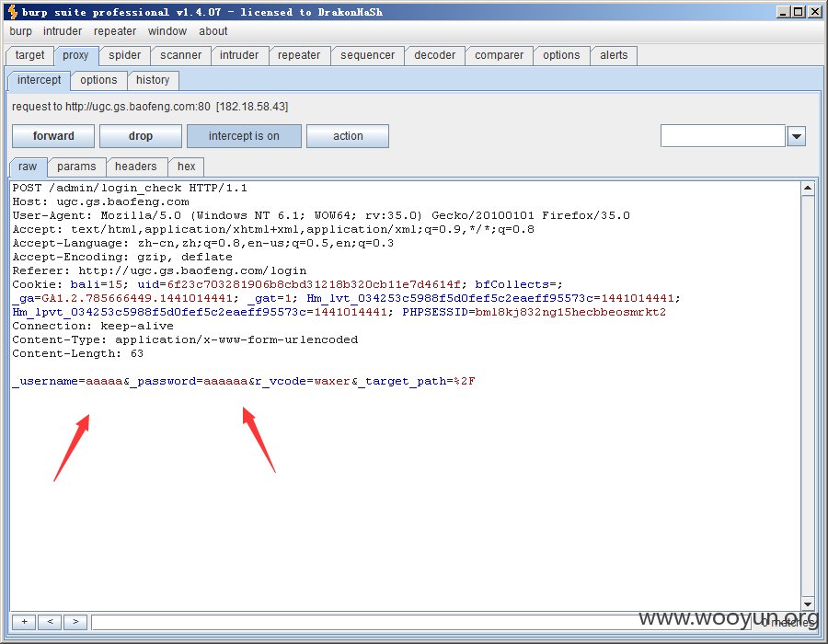Select the intercept sub-tab
This screenshot has height=644, width=828.
39,80
